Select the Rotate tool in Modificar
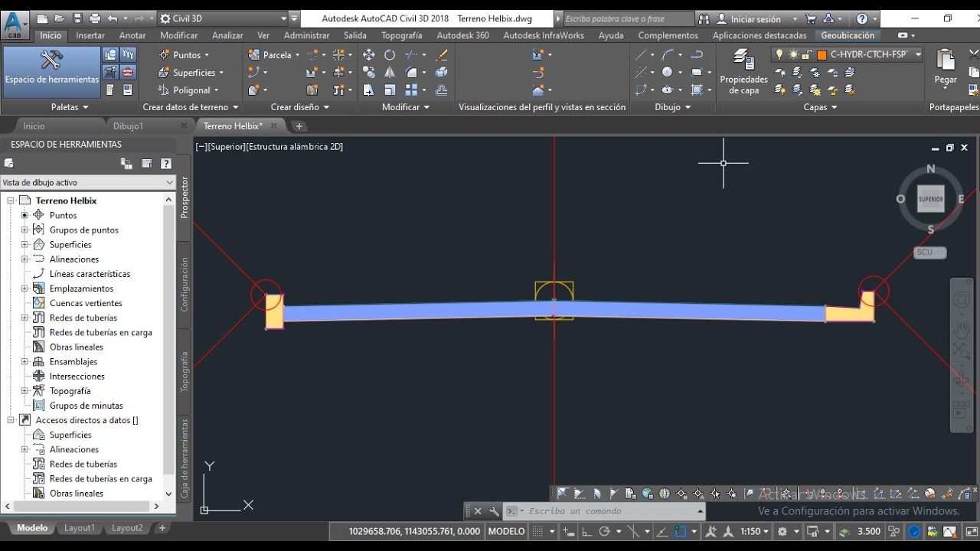980x551 pixels. tap(390, 54)
